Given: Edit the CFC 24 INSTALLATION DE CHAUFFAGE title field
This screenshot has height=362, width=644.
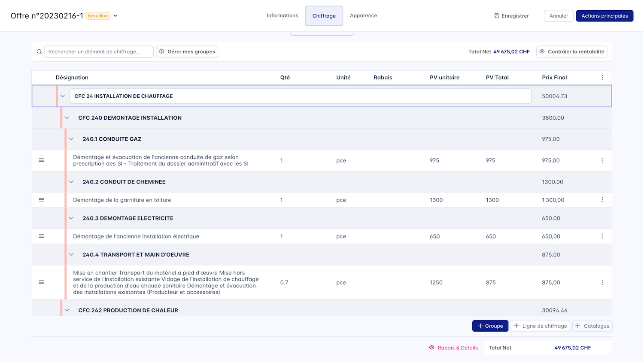Looking at the screenshot, I should 301,96.
